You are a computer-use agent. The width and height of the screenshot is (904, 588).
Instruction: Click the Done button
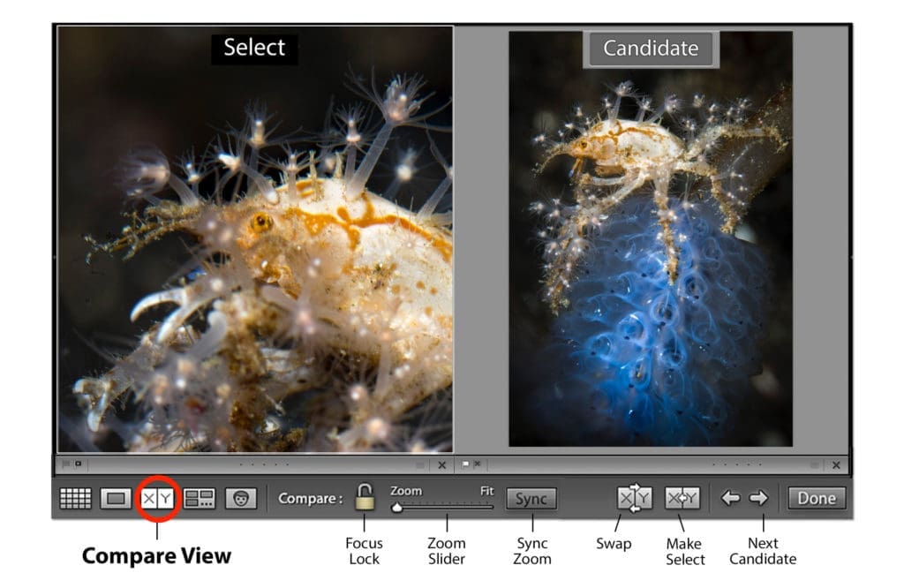point(817,498)
